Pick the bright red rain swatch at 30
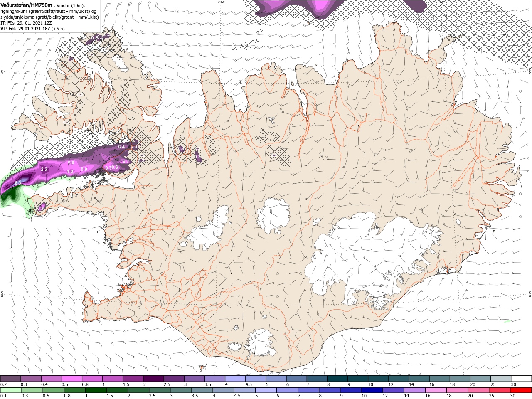Screen dimensions: 532x399 coord(521,390)
